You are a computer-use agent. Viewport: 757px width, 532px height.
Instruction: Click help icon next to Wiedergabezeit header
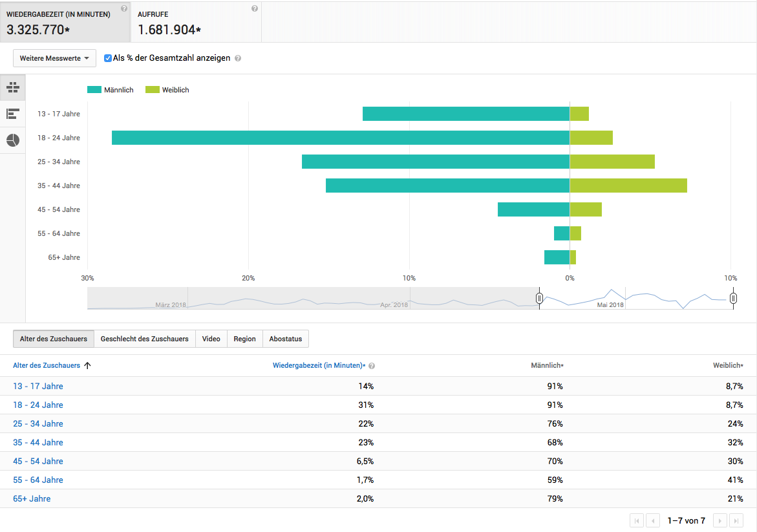124,8
